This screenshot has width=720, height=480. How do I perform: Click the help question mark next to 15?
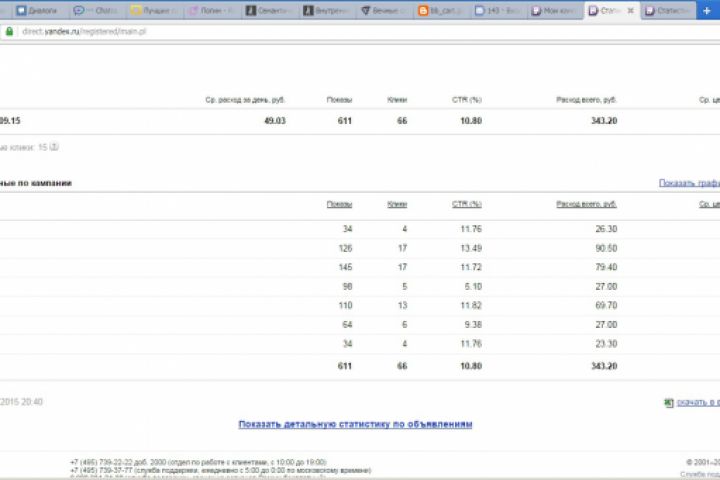[54, 147]
